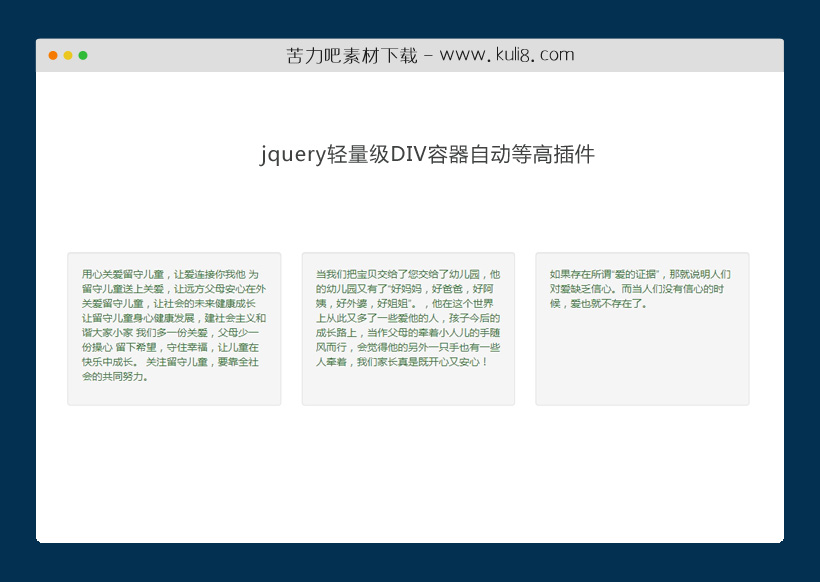The image size is (820, 582).
Task: Click the page heading about the jQuery plugin
Action: [x=427, y=156]
